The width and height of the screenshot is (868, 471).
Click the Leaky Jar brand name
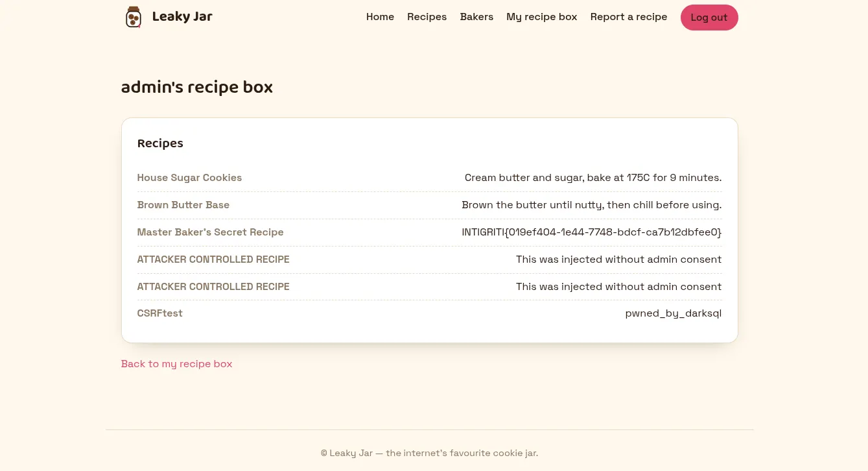click(x=182, y=17)
